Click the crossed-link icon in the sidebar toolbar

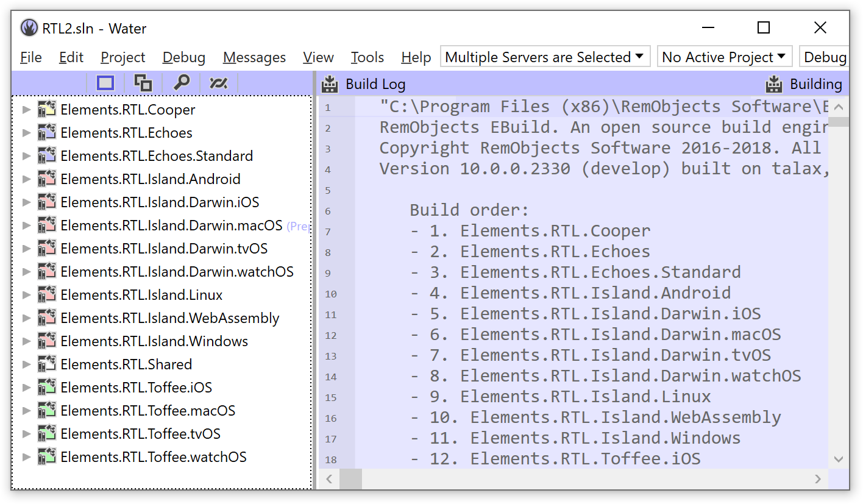218,83
